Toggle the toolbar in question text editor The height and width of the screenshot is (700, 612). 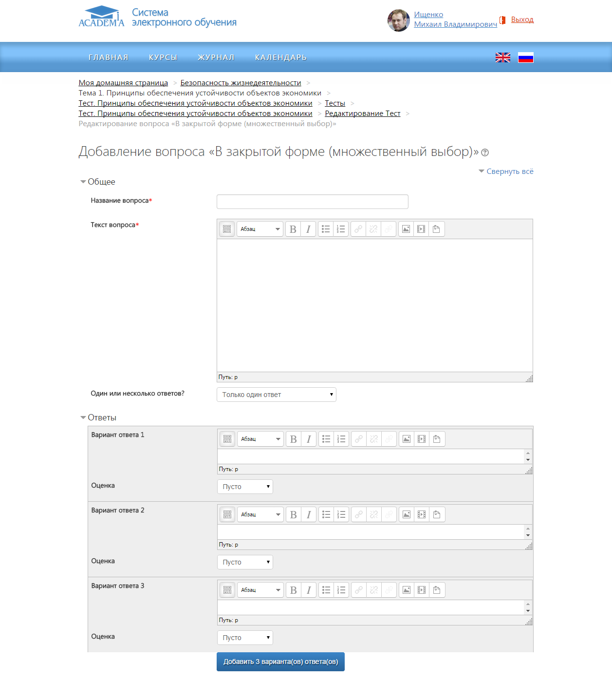point(227,229)
